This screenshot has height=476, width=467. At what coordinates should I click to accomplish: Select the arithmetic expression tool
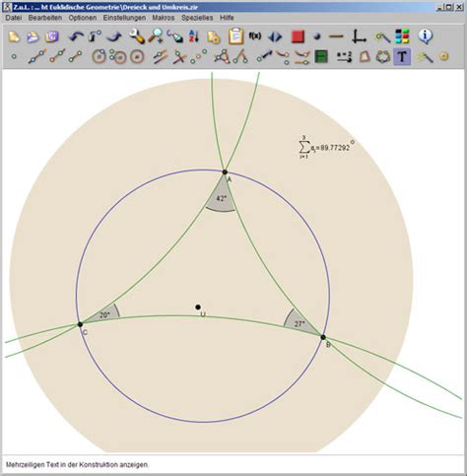[x=344, y=57]
